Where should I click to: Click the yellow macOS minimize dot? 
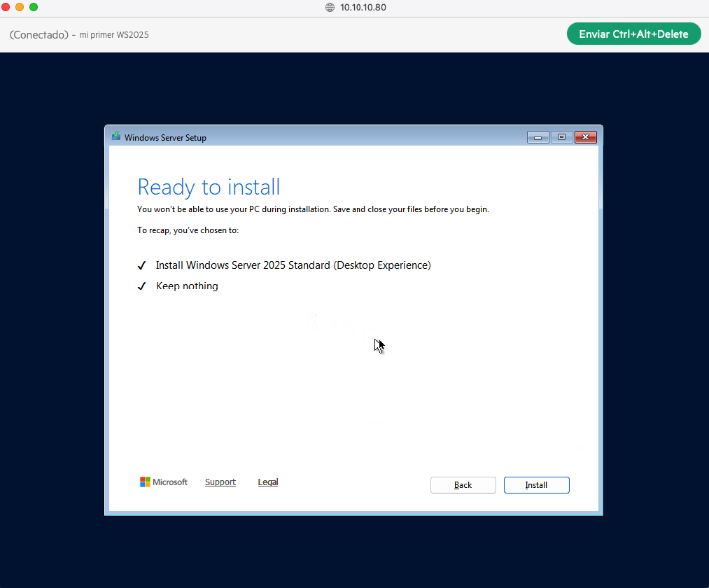click(x=20, y=7)
